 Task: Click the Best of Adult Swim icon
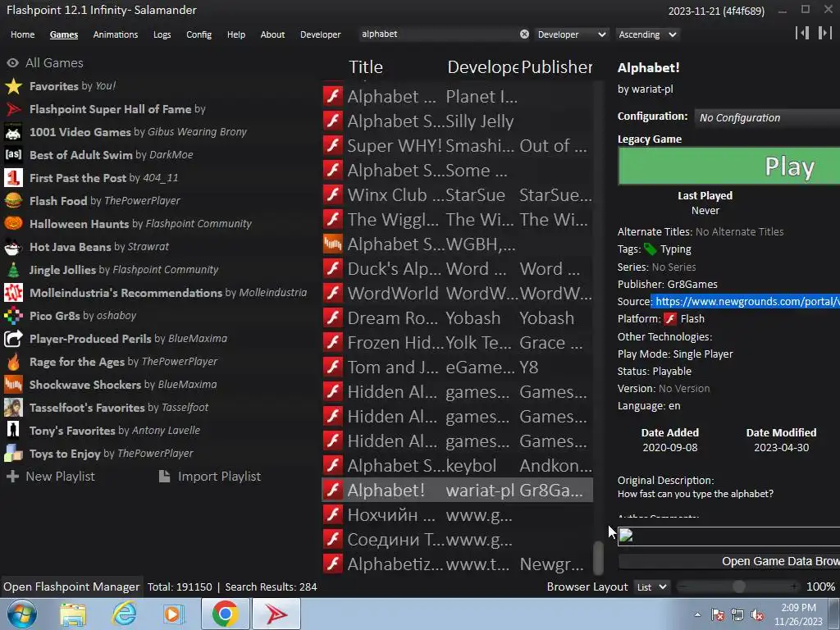coord(13,155)
